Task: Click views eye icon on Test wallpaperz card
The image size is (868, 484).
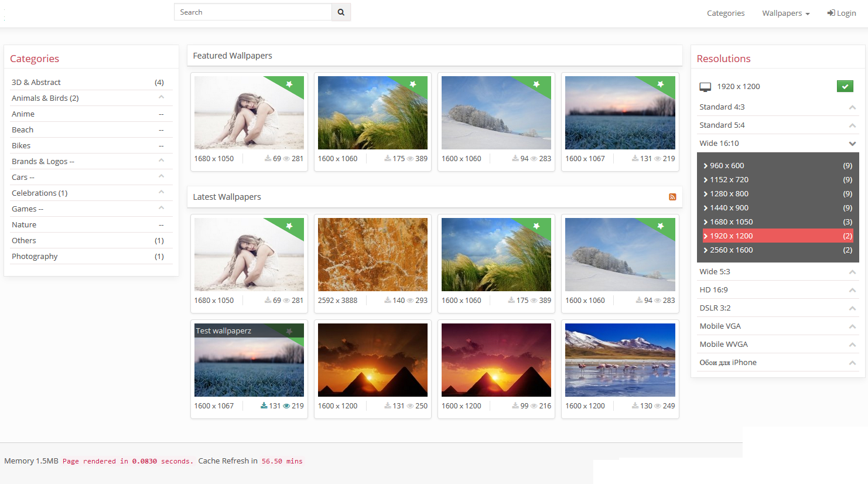Action: [286, 406]
